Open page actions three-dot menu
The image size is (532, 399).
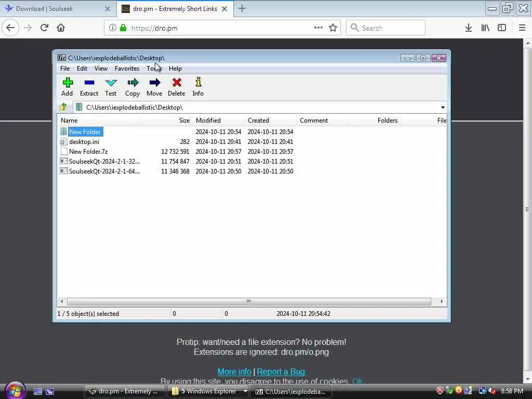(318, 28)
